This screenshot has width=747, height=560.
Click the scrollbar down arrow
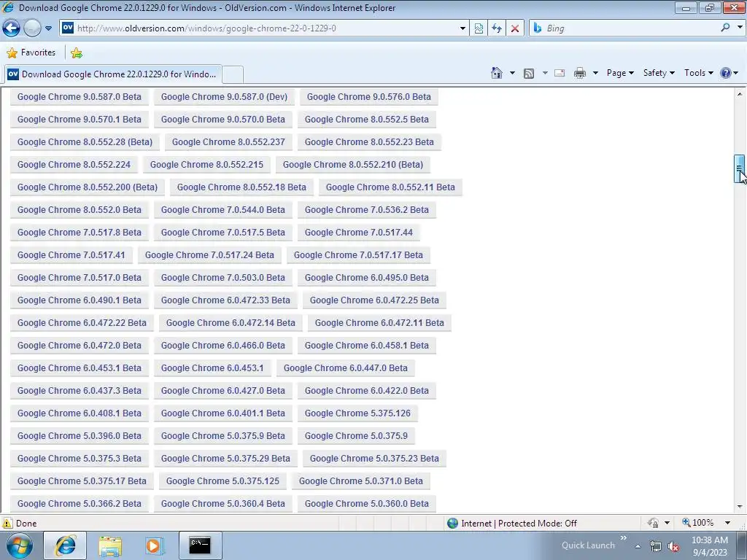tap(740, 507)
